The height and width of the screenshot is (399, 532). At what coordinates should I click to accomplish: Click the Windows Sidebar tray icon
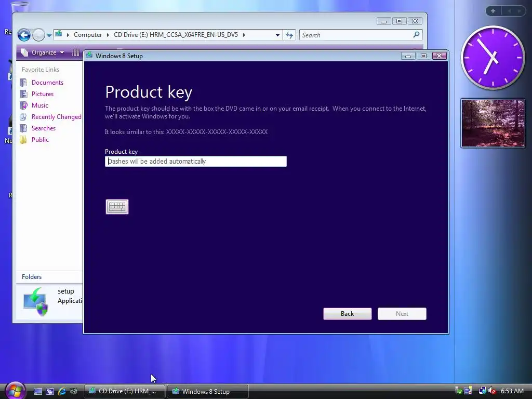(468, 391)
